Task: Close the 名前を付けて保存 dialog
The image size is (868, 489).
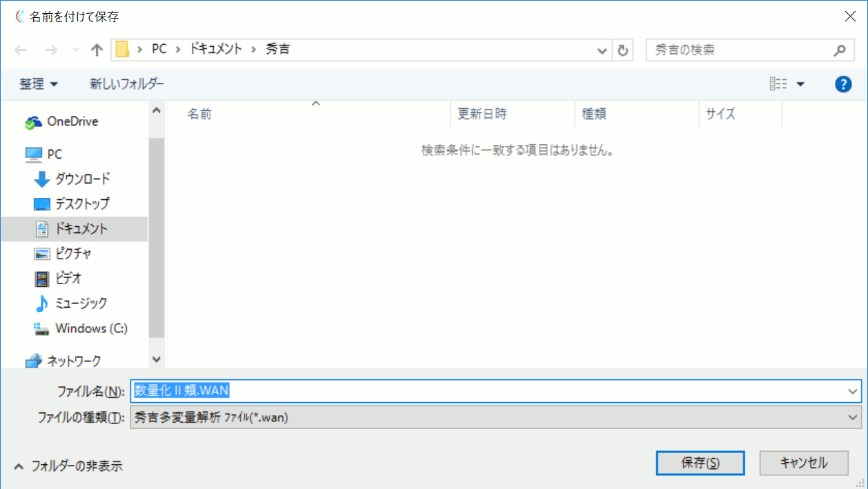Action: coord(849,17)
